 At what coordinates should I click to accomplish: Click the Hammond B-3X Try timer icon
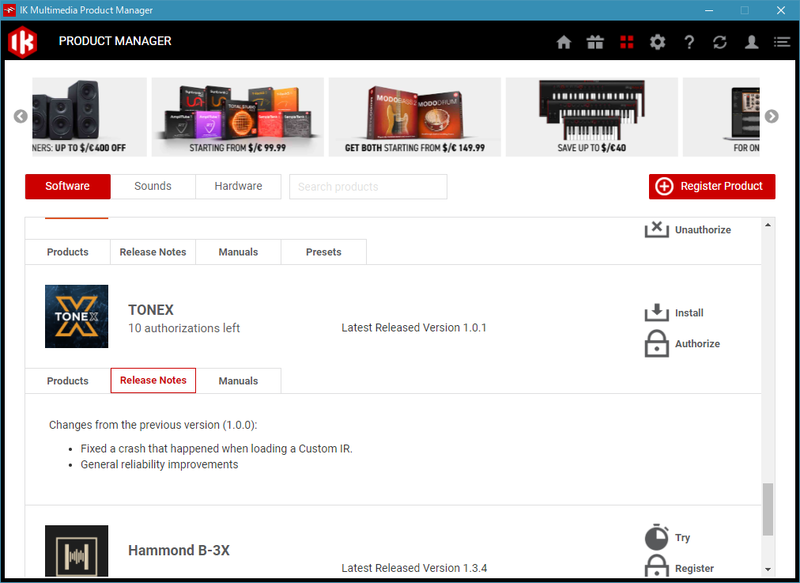(657, 537)
